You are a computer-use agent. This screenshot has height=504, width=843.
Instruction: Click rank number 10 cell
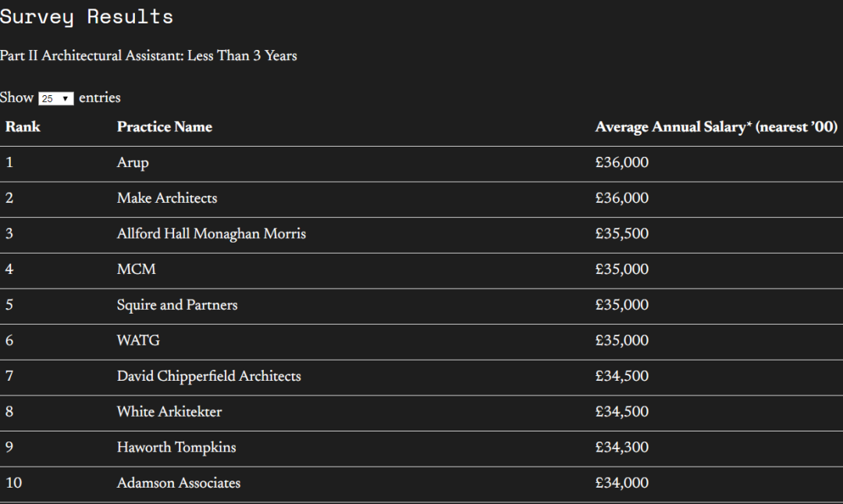pyautogui.click(x=14, y=483)
